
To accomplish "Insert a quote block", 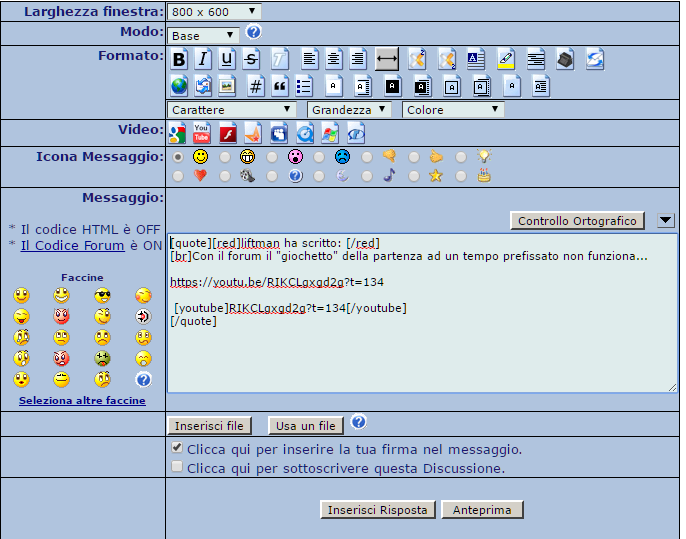I will (280, 86).
